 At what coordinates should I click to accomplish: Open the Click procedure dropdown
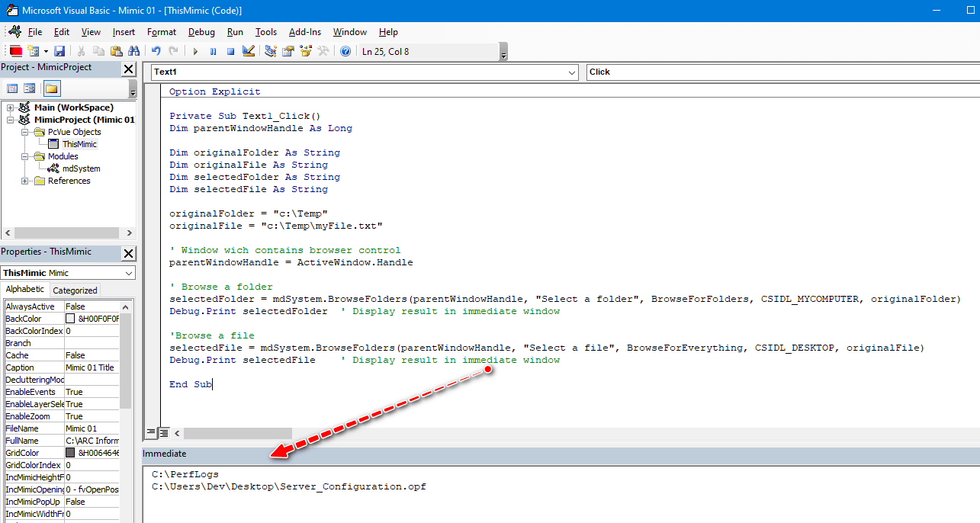click(x=783, y=72)
